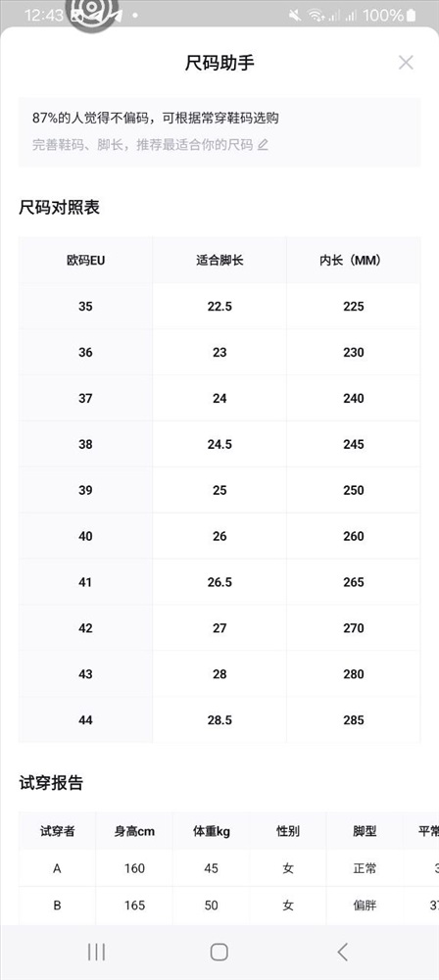
Task: Tap the Android home button icon
Action: [x=219, y=952]
